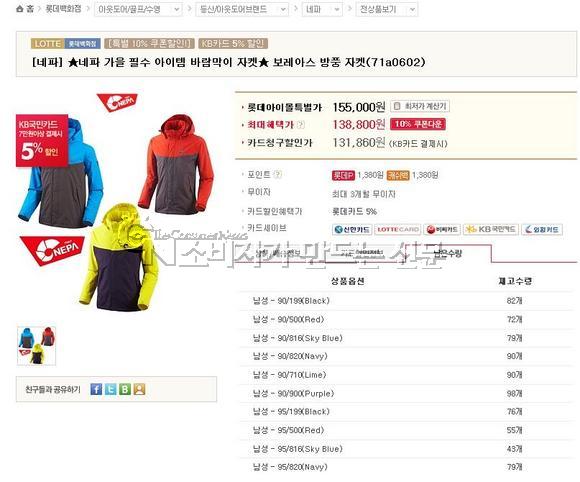Viewport: 580px width, 482px height.
Task: Select the 신한카드 card save logo
Action: tap(352, 230)
